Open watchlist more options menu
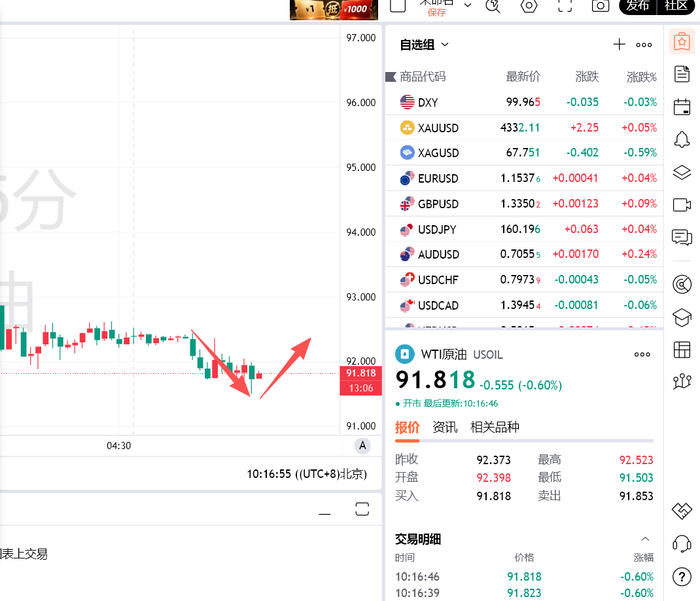 click(x=644, y=45)
